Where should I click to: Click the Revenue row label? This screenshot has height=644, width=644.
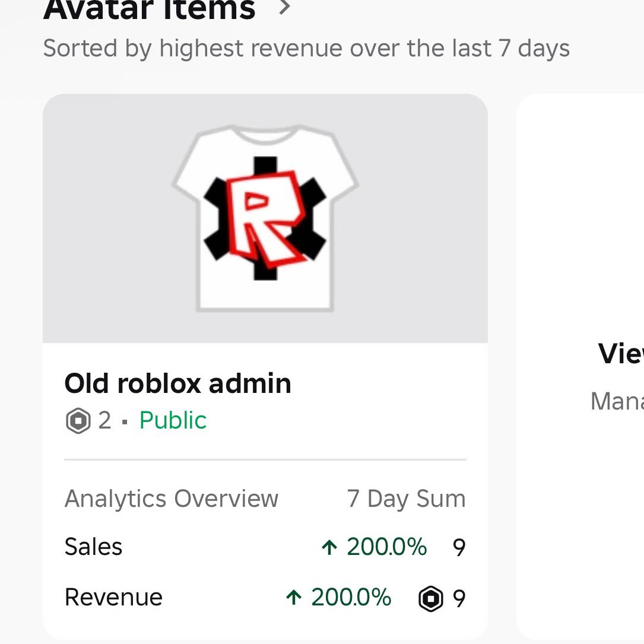pyautogui.click(x=114, y=597)
